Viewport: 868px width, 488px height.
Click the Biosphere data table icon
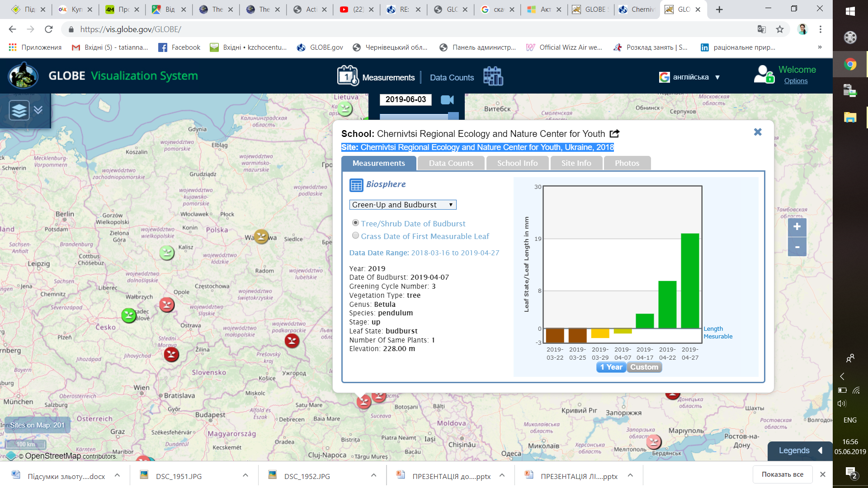356,185
